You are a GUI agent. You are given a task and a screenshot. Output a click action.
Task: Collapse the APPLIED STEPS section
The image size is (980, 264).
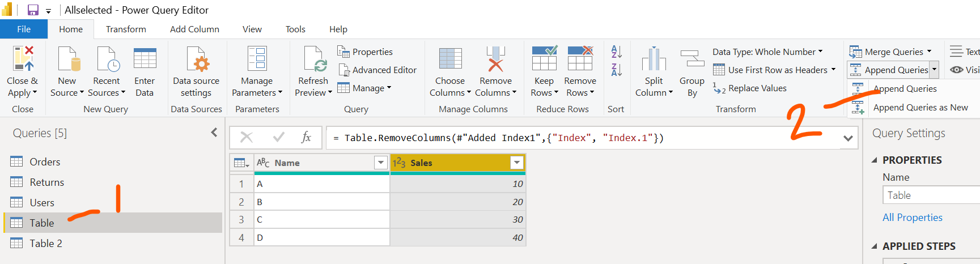pos(874,246)
